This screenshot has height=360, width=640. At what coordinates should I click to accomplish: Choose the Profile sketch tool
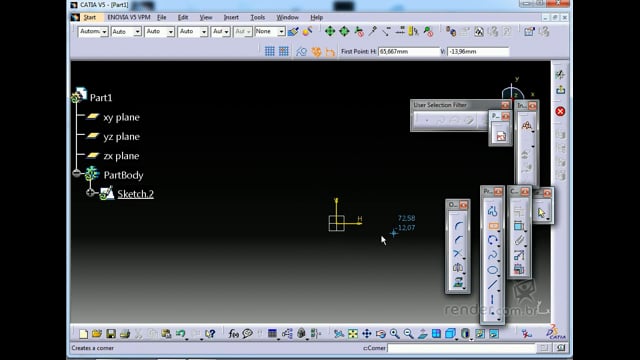pos(492,211)
